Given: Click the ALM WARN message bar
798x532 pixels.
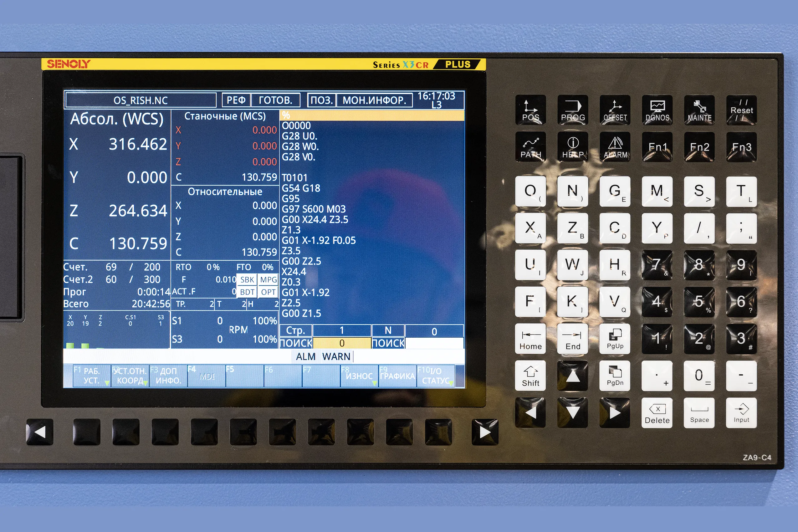Looking at the screenshot, I should tap(263, 356).
